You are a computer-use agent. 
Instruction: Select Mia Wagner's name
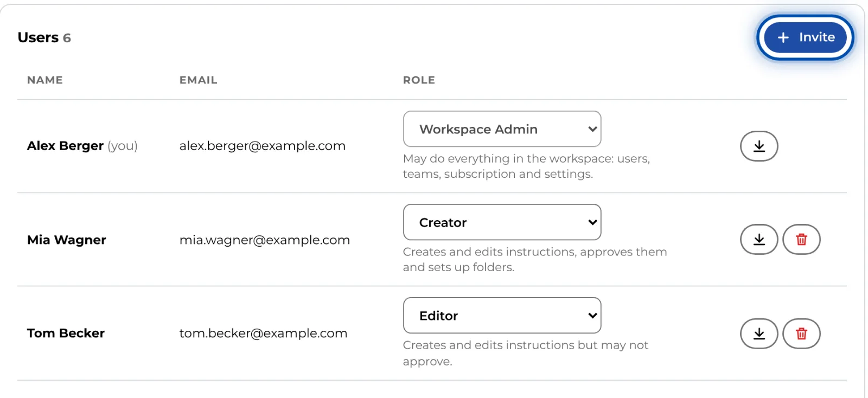(x=67, y=240)
